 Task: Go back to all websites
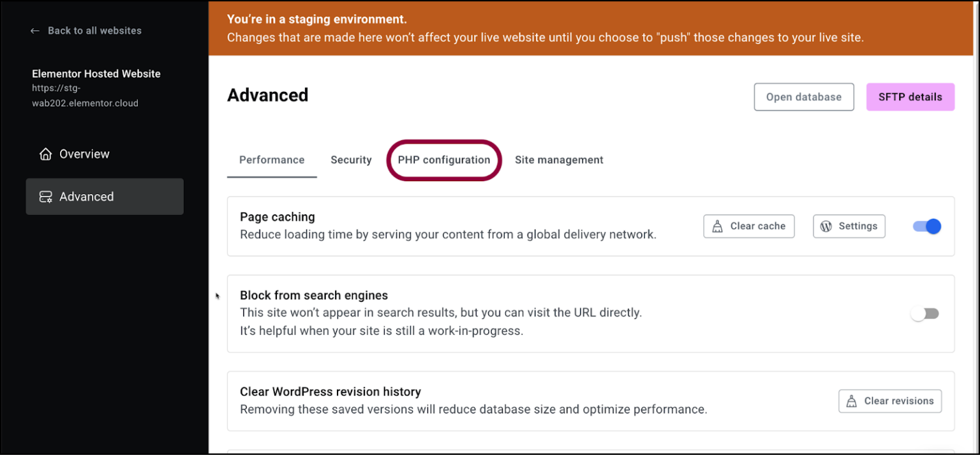coord(94,31)
